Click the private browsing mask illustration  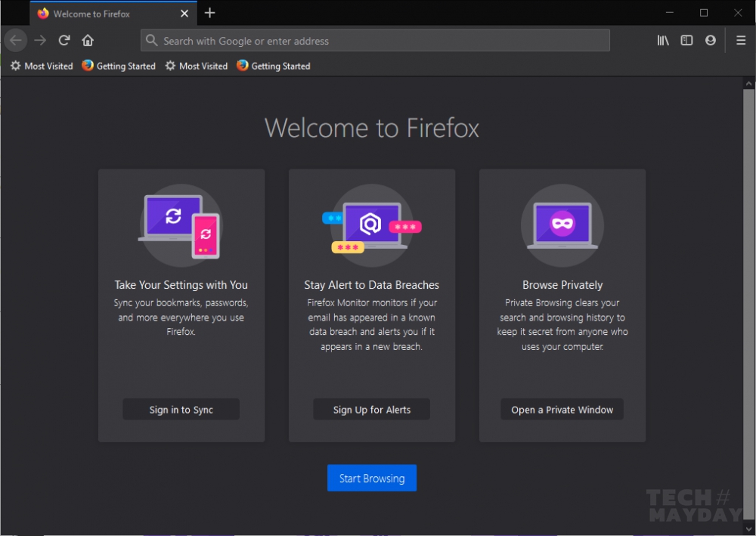pyautogui.click(x=562, y=225)
